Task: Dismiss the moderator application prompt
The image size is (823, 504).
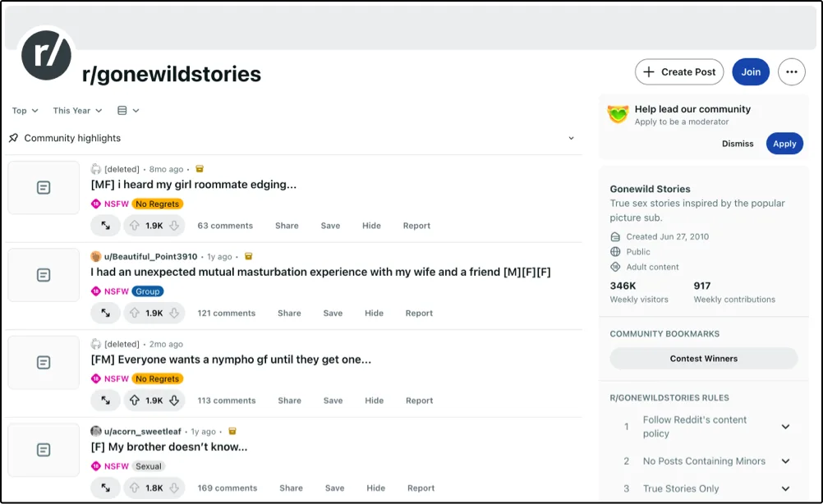Action: click(x=738, y=144)
